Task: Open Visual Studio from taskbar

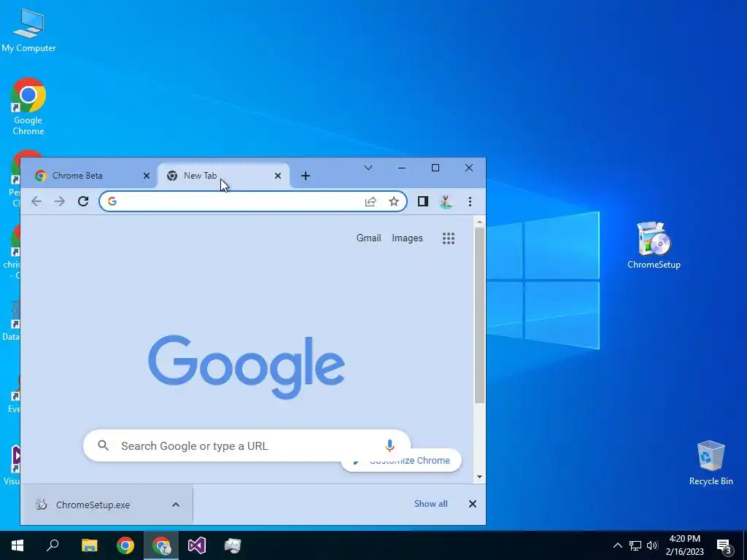Action: tap(197, 545)
